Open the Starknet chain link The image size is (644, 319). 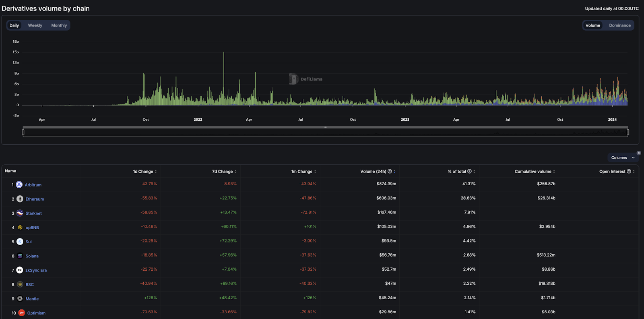point(33,213)
